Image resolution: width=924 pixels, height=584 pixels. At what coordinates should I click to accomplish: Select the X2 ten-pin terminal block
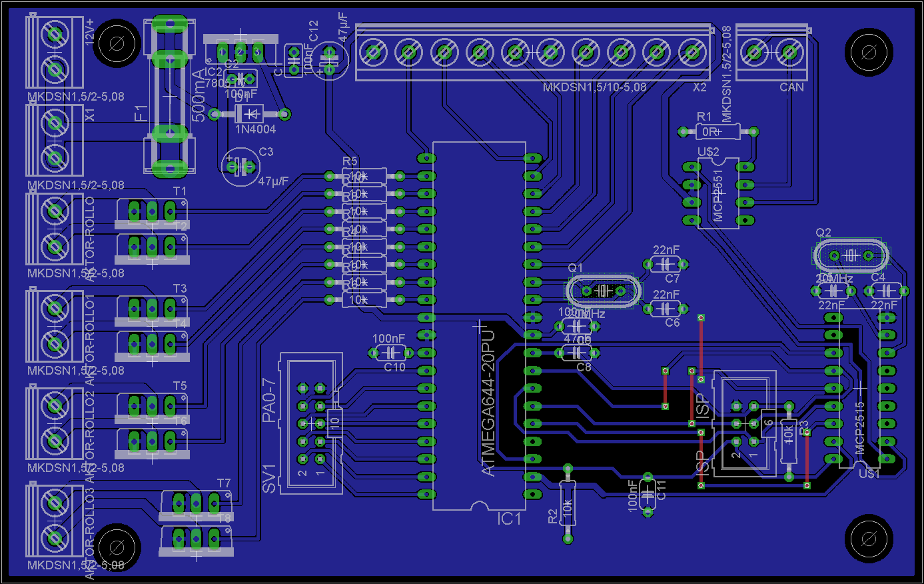tap(533, 52)
